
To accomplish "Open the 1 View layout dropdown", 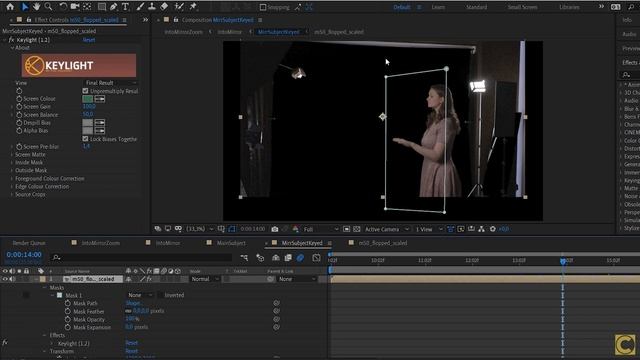I will [x=429, y=229].
